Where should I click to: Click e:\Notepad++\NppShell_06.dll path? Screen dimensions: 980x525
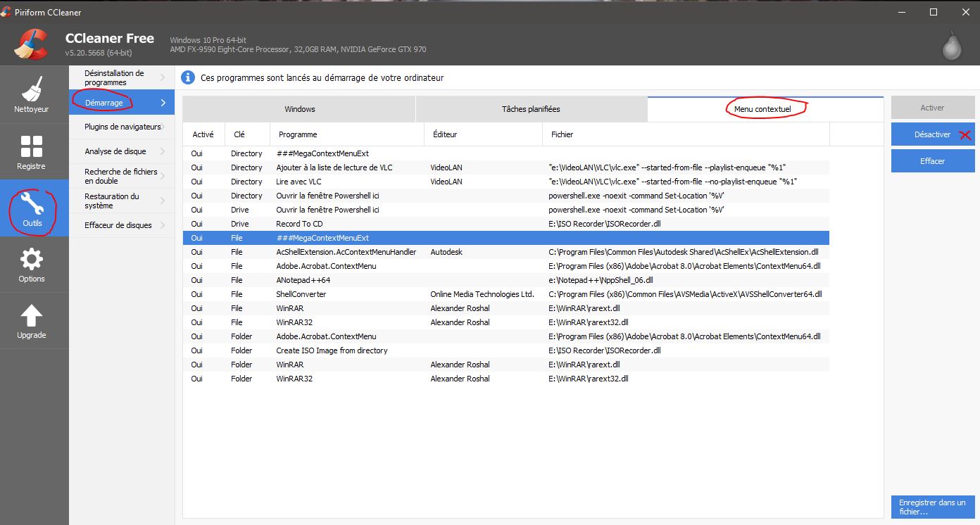[601, 280]
